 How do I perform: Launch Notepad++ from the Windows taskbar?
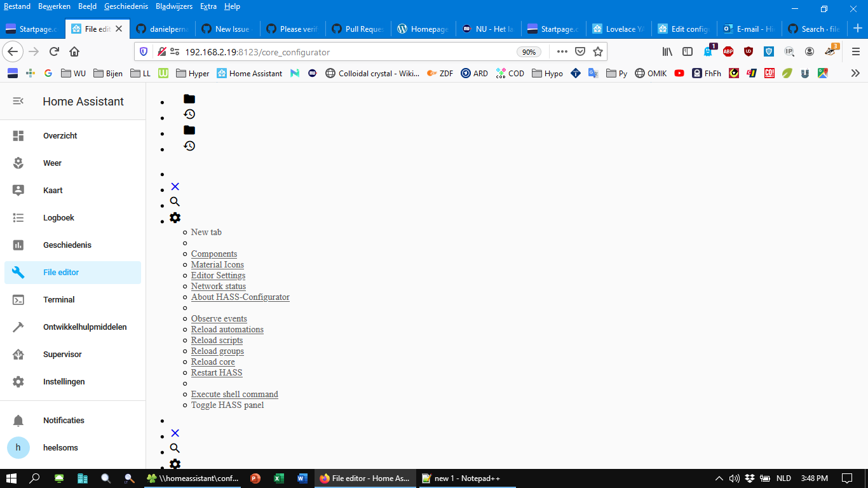click(x=459, y=478)
